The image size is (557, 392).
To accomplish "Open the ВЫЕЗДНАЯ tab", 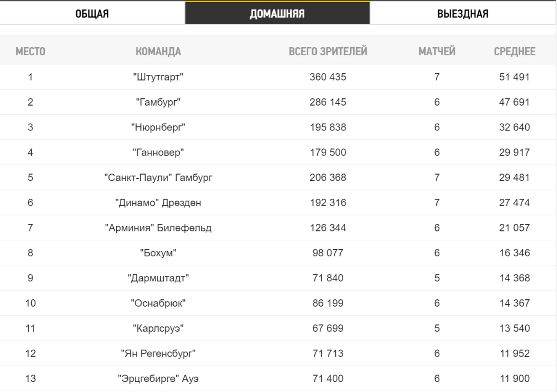I will pyautogui.click(x=462, y=14).
